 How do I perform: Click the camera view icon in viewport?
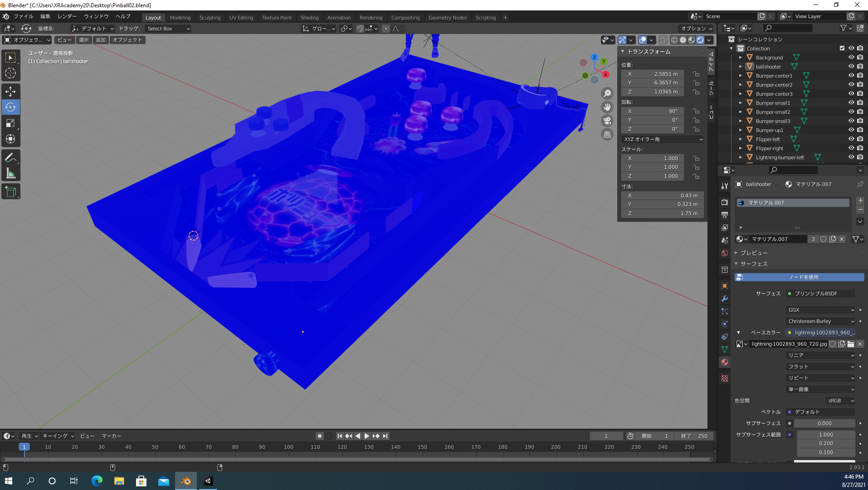(607, 121)
